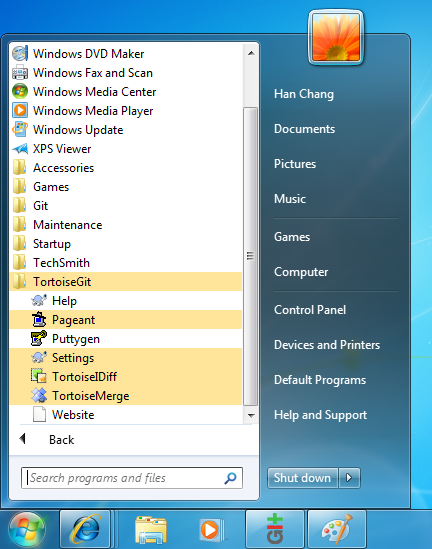The height and width of the screenshot is (549, 432).
Task: Click the programs list scrollbar down arrow
Action: pyautogui.click(x=251, y=415)
